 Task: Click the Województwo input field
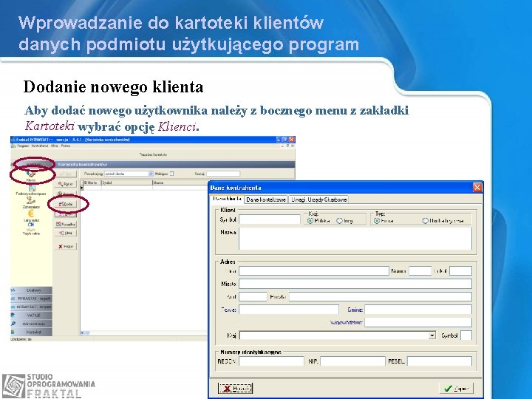[x=418, y=322]
